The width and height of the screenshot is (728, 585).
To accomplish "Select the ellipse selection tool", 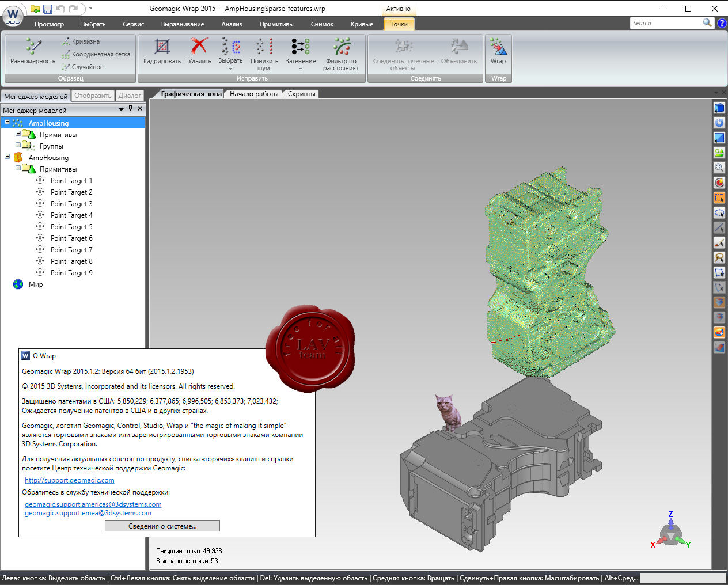I will [719, 212].
